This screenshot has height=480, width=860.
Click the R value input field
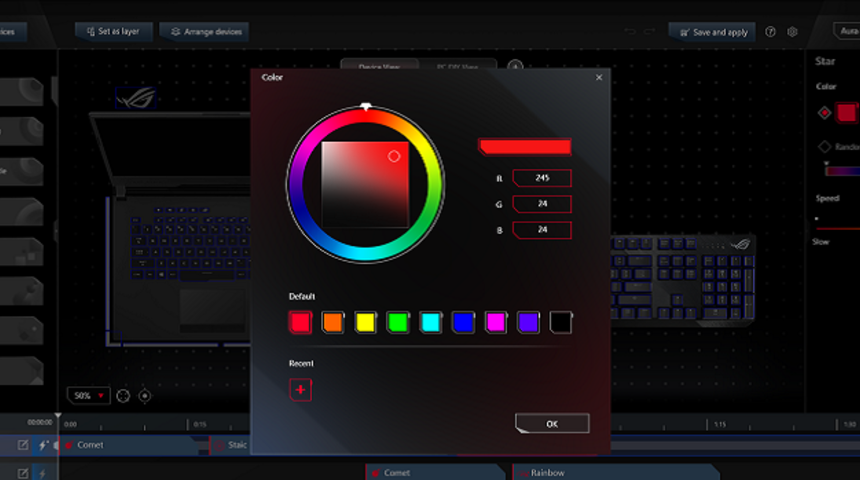[542, 178]
